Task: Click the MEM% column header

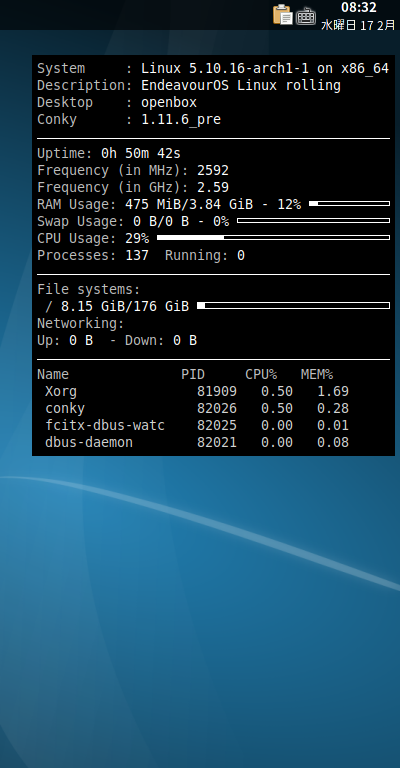Action: (317, 375)
